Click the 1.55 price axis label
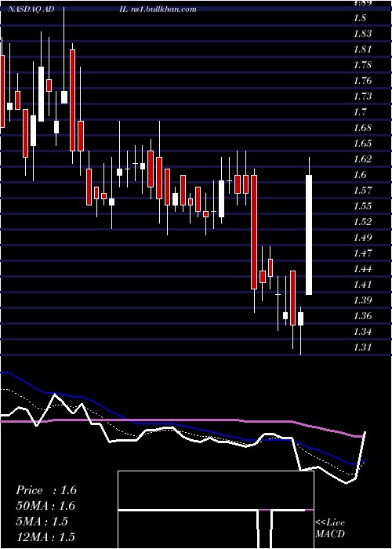Screen dimensions: 392x549 (362, 206)
